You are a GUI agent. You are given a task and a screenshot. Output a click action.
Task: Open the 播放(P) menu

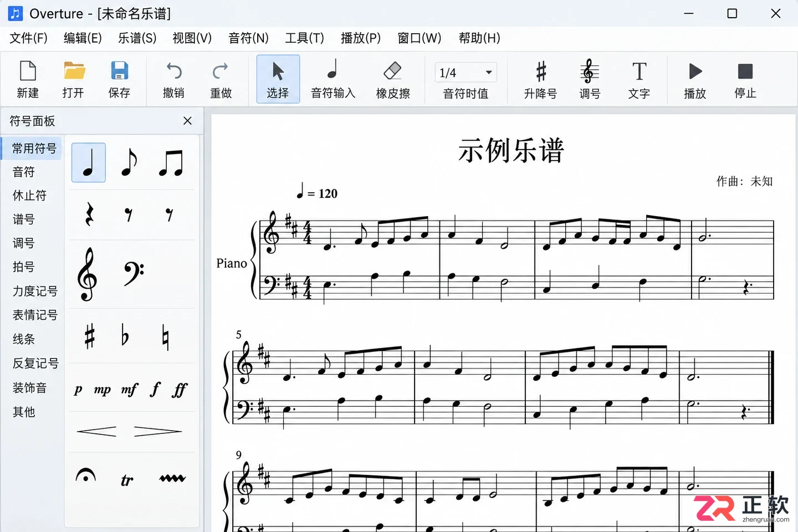tap(361, 38)
